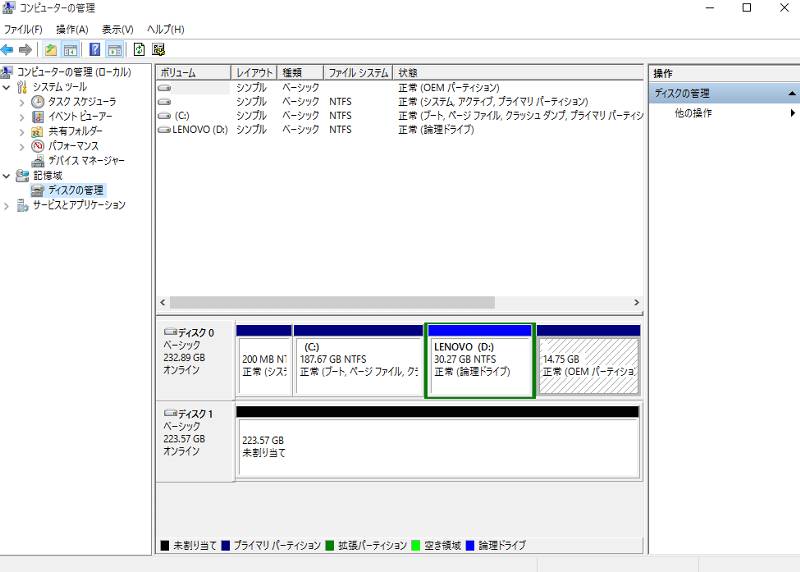800x572 pixels.
Task: Select the OEM パーティション volume row
Action: (x=399, y=88)
